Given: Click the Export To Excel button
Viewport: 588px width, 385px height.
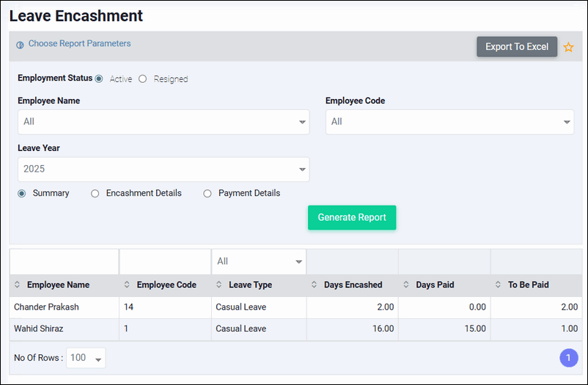Looking at the screenshot, I should [x=517, y=47].
